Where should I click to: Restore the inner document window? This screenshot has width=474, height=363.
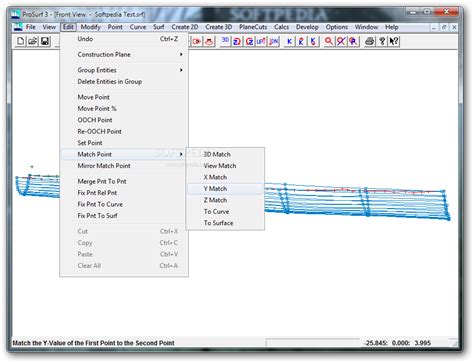pos(444,27)
